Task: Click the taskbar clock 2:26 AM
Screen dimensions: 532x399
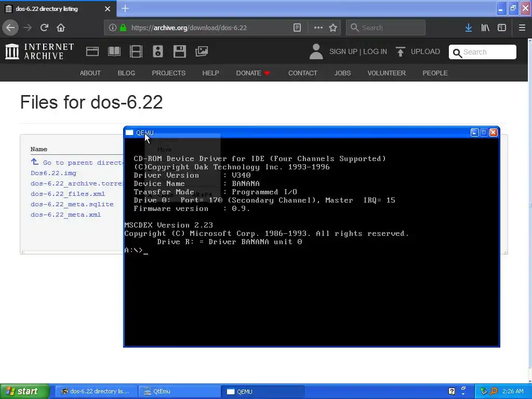Action: point(513,392)
